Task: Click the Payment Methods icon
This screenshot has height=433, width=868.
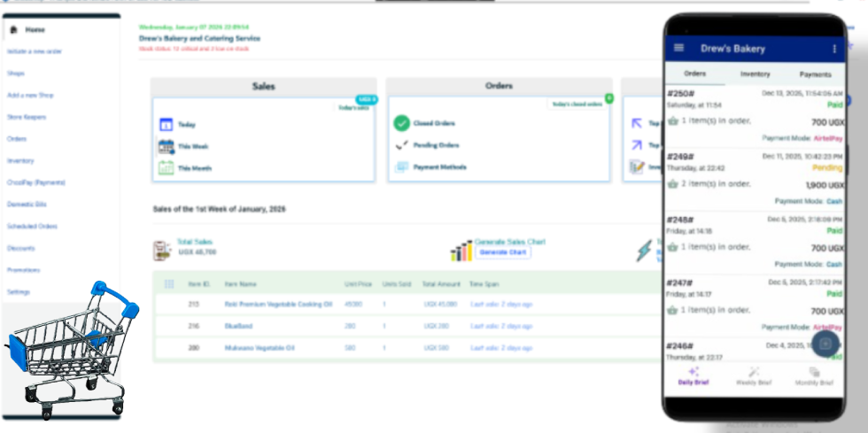Action: tap(401, 166)
